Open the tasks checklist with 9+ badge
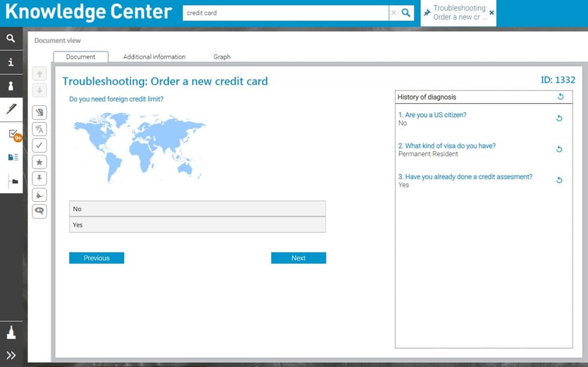Viewport: 588px width, 367px height. (14, 134)
